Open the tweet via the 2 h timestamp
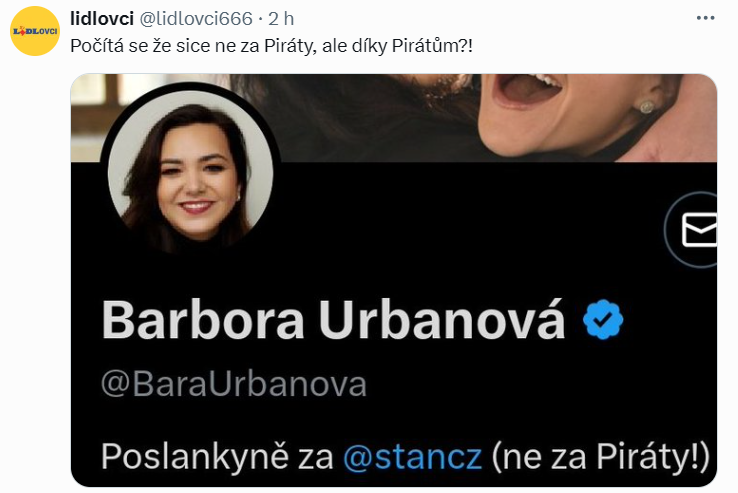738x493 pixels. pos(281,19)
